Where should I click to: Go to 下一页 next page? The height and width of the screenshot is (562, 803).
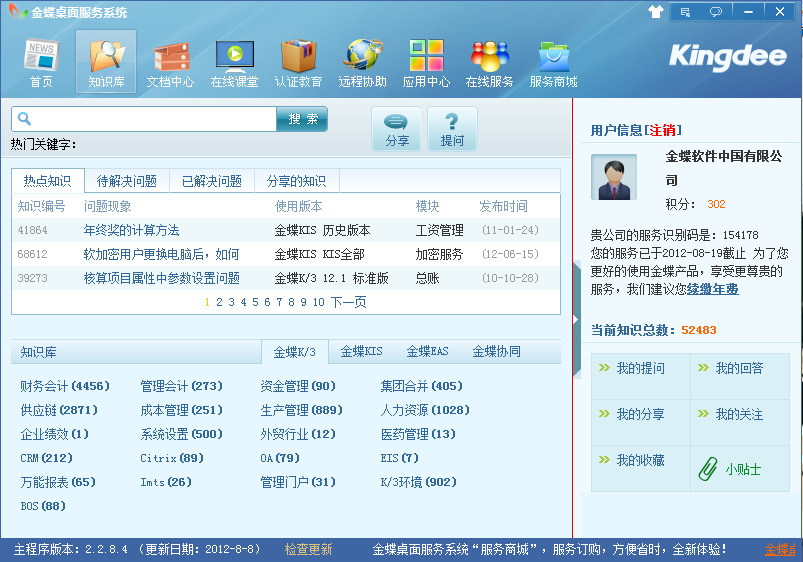point(348,302)
